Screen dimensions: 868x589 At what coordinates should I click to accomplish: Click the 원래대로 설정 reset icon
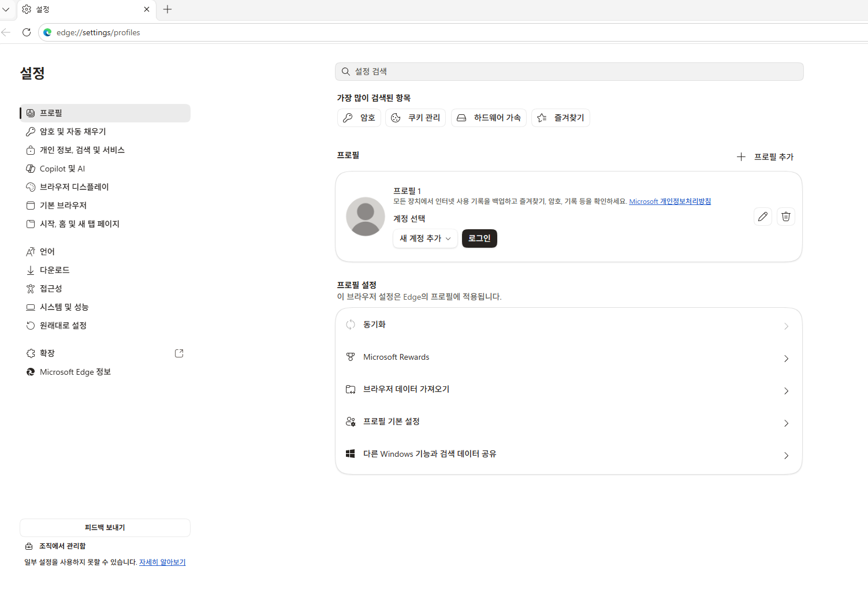pos(31,326)
